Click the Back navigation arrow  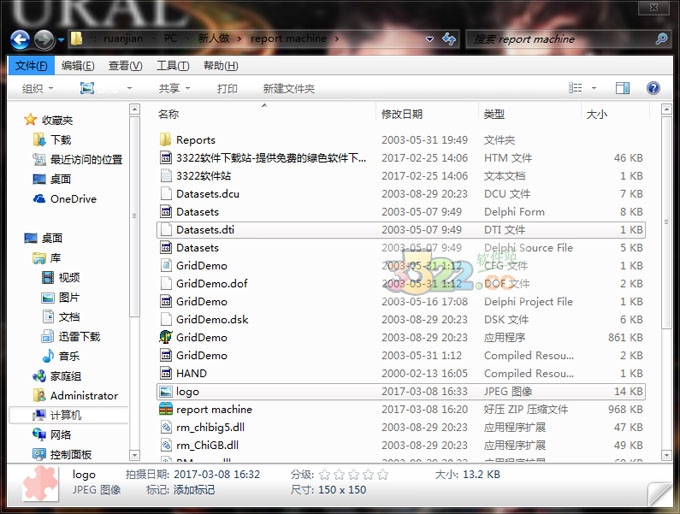point(20,39)
